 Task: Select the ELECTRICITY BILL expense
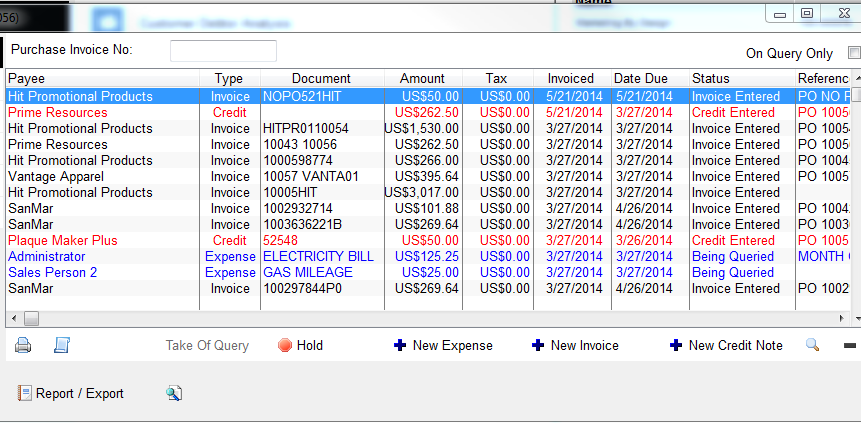[x=428, y=257]
